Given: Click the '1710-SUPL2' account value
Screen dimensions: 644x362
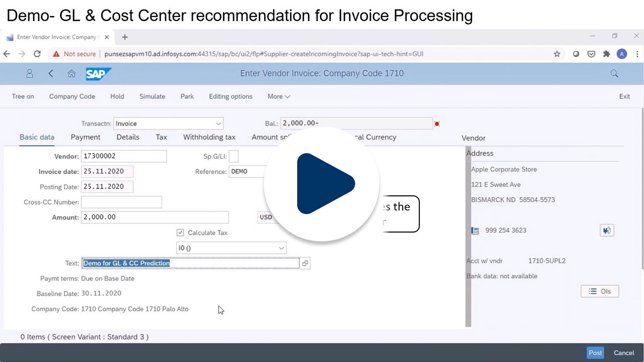Looking at the screenshot, I should click(547, 261).
